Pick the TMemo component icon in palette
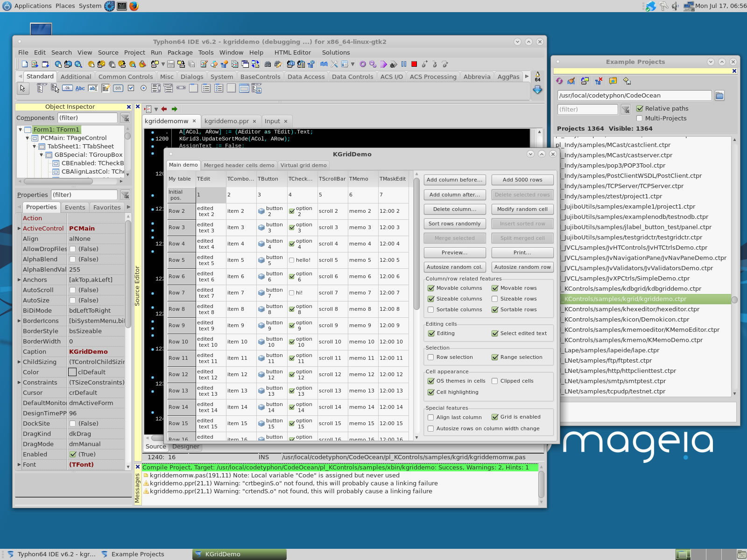 [106, 88]
